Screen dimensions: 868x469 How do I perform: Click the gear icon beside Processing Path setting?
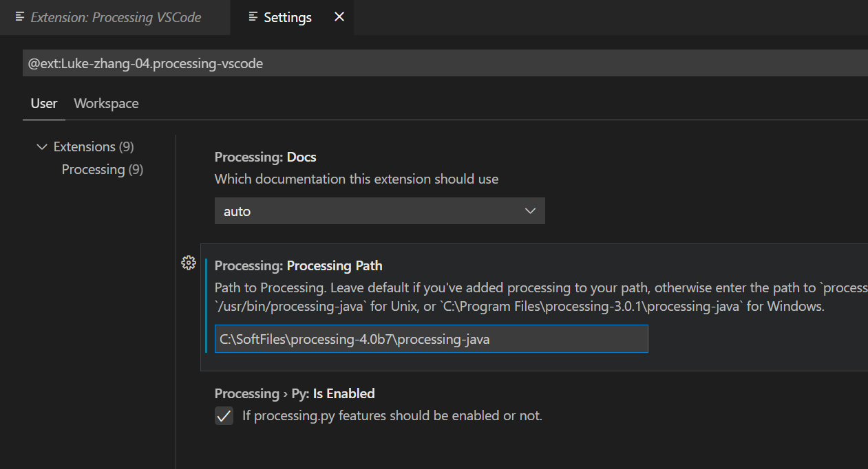(x=188, y=262)
